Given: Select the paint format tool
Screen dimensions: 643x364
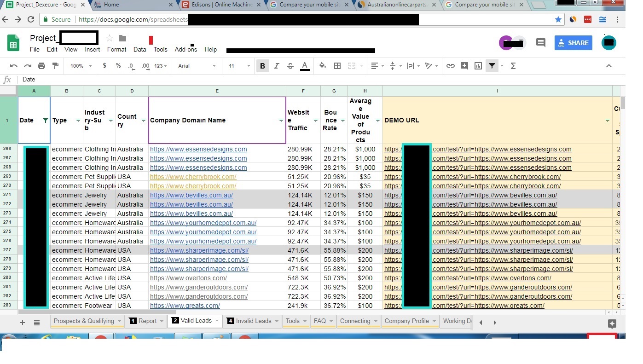Looking at the screenshot, I should point(55,66).
